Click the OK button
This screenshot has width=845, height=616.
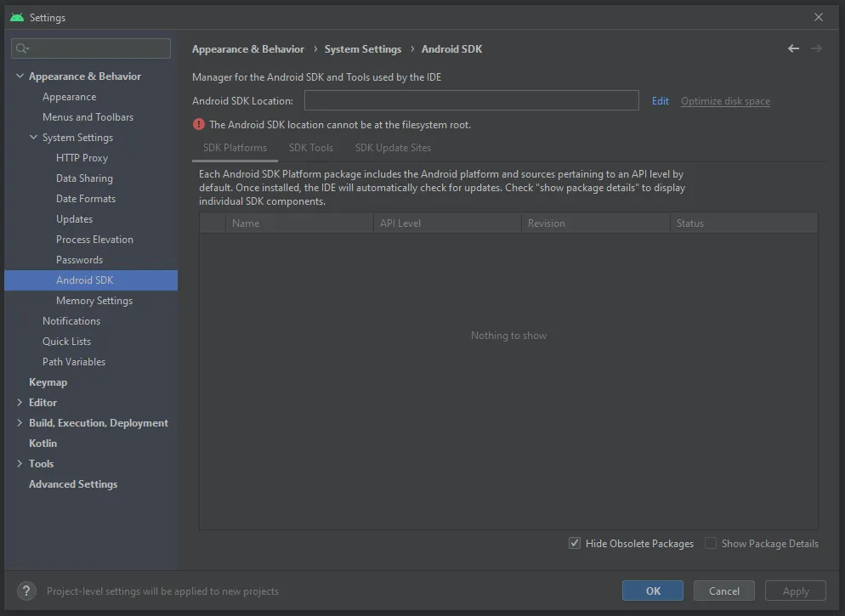point(653,591)
